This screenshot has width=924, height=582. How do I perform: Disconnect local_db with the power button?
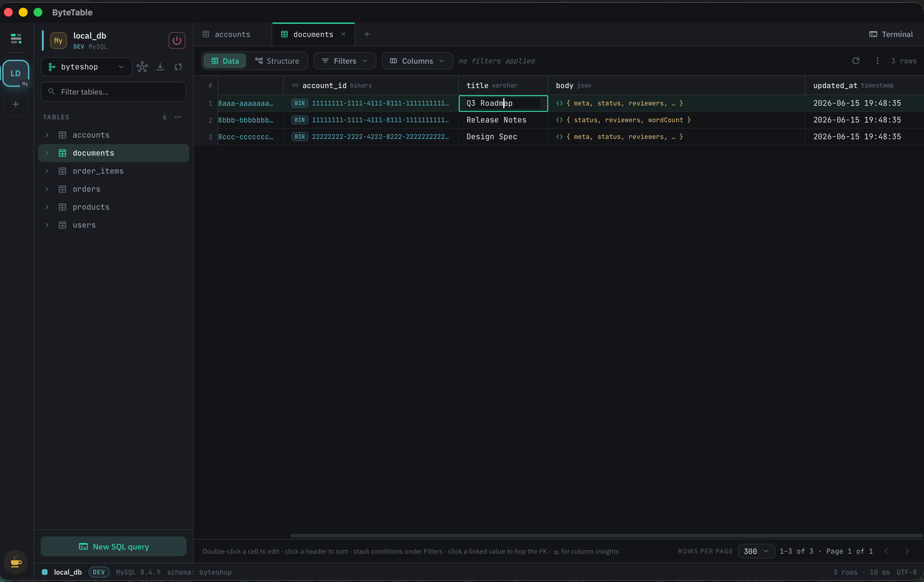pos(177,40)
